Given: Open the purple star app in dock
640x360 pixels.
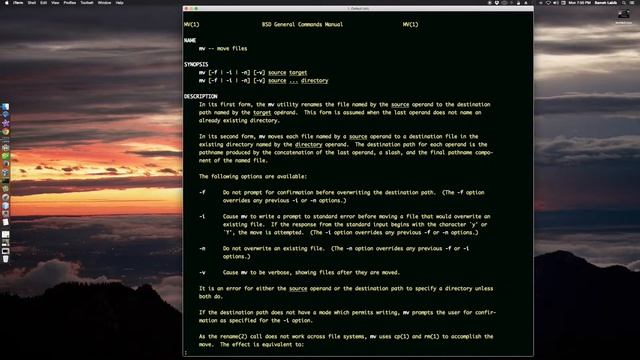Looking at the screenshot, I should [x=5, y=123].
